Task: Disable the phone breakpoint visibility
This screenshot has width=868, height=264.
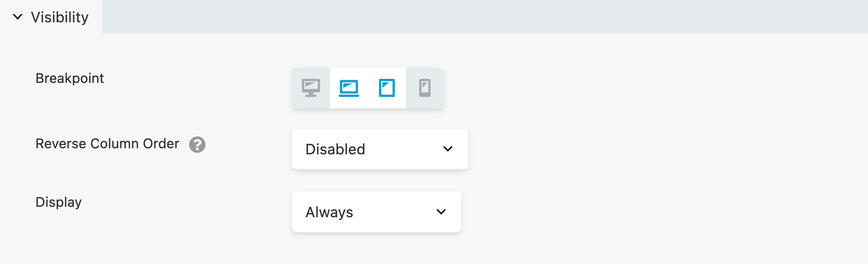Action: [x=425, y=88]
